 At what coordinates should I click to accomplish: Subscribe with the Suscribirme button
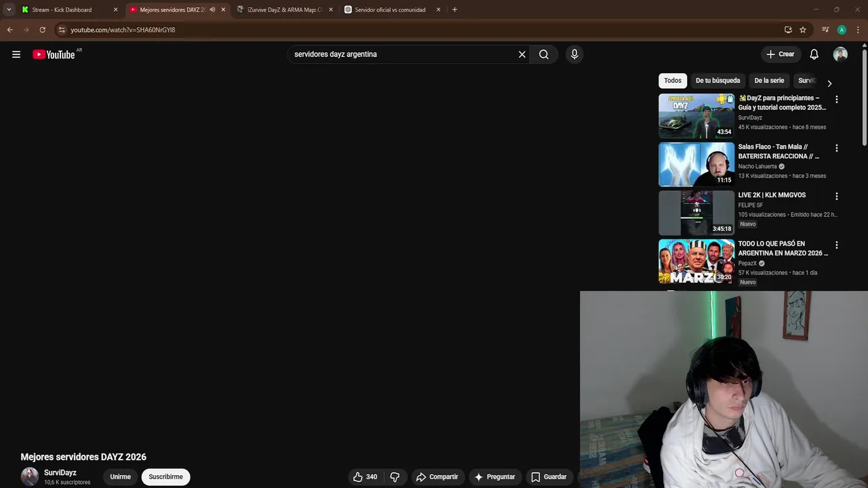click(165, 476)
